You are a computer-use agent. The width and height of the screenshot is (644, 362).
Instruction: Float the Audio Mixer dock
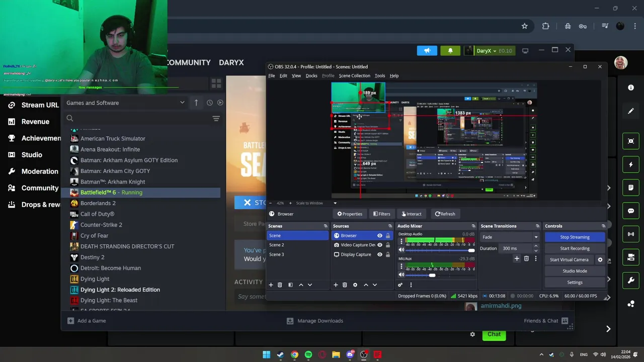pyautogui.click(x=473, y=226)
